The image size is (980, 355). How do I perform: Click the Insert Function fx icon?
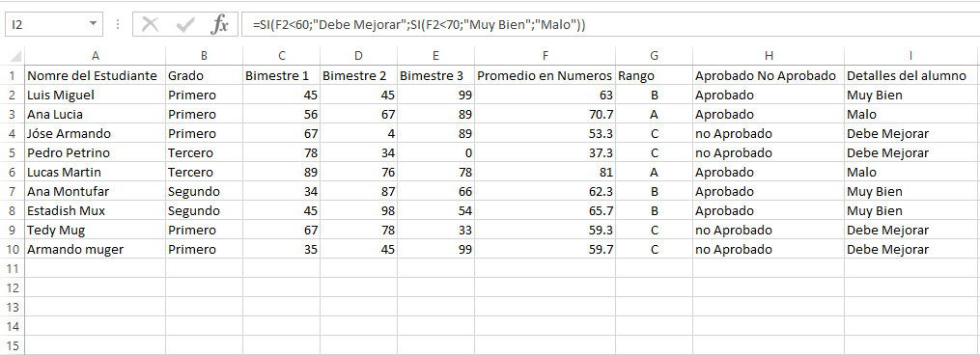click(x=219, y=25)
